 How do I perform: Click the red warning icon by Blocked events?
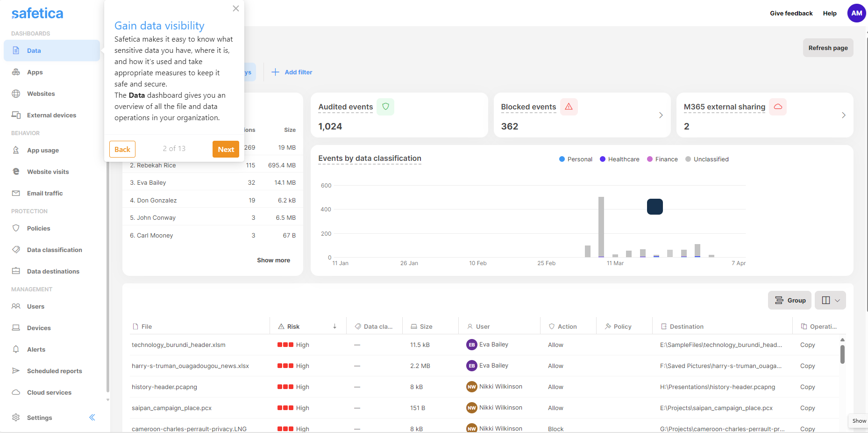click(569, 107)
